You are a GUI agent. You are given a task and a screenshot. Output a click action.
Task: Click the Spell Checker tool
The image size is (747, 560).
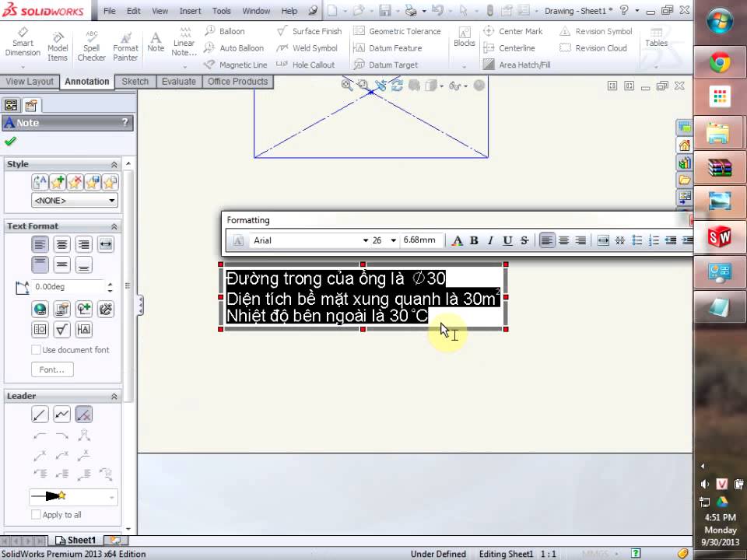[x=92, y=47]
